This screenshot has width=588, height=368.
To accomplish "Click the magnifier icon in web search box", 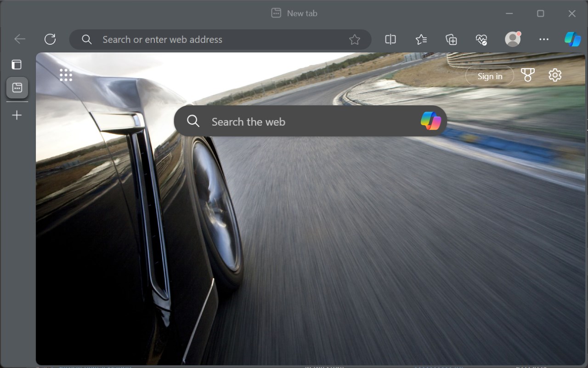I will [193, 121].
